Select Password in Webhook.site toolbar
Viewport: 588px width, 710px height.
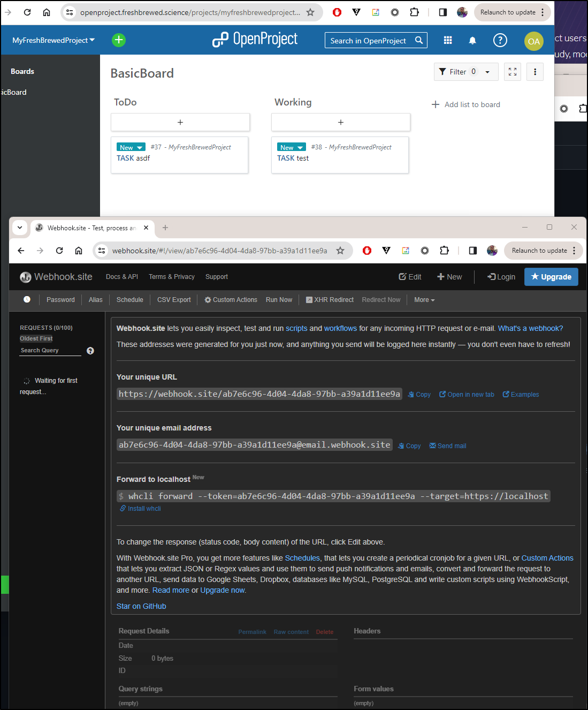(x=60, y=300)
